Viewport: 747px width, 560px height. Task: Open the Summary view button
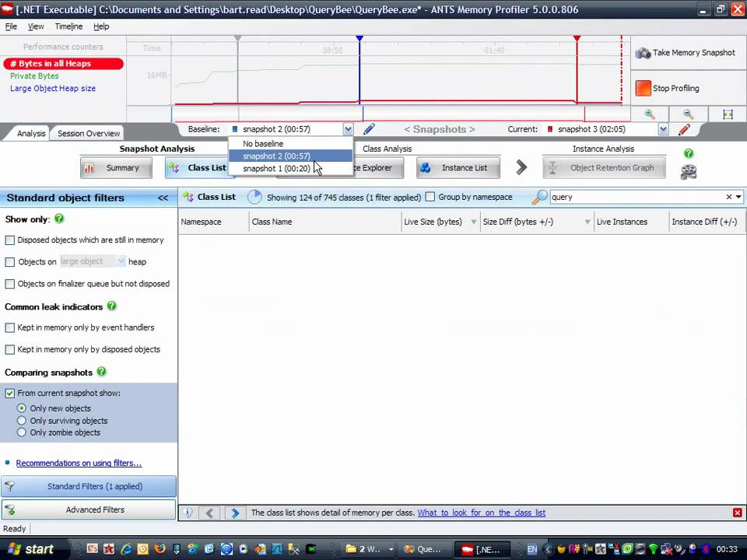116,168
